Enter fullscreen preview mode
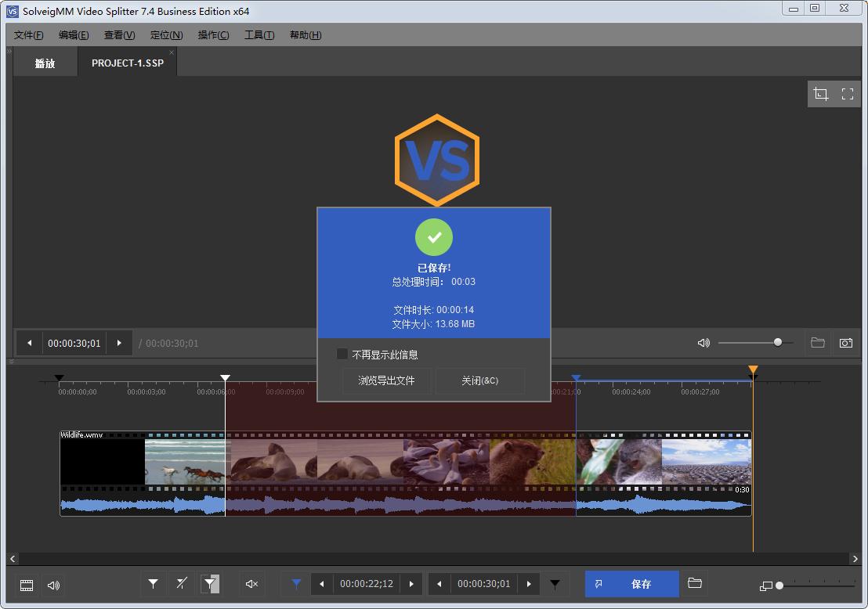Image resolution: width=868 pixels, height=609 pixels. pos(848,94)
